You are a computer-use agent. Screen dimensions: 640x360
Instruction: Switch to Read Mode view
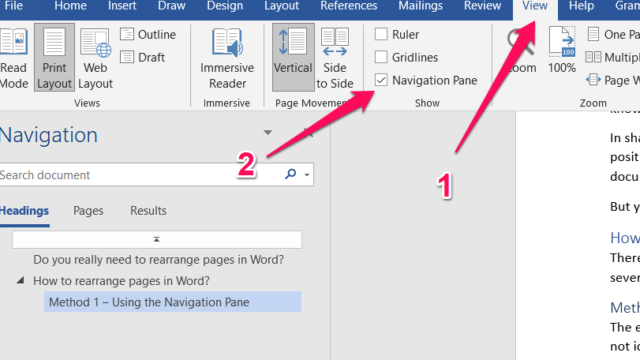(x=13, y=58)
